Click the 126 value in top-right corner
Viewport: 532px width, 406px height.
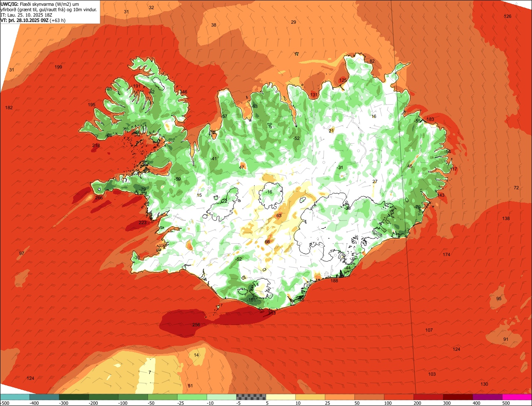(x=507, y=16)
